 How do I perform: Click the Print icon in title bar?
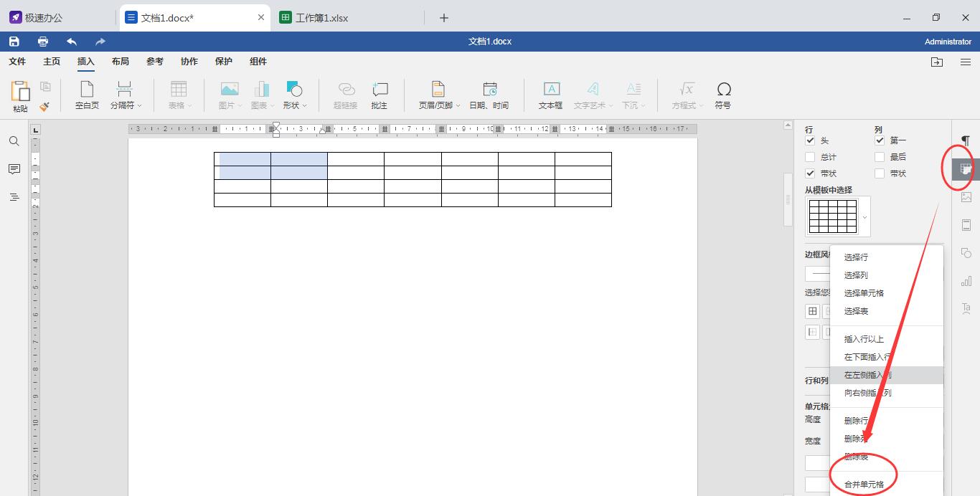coord(43,42)
